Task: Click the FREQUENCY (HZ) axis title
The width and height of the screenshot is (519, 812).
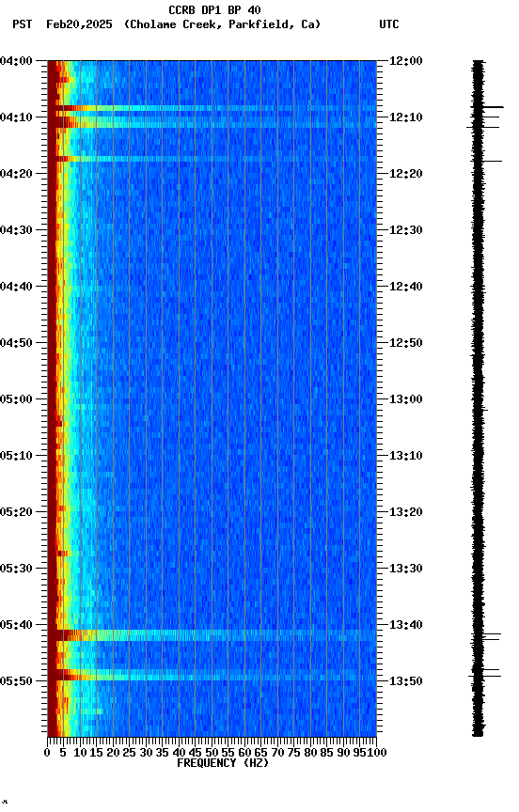Action: 223,763
